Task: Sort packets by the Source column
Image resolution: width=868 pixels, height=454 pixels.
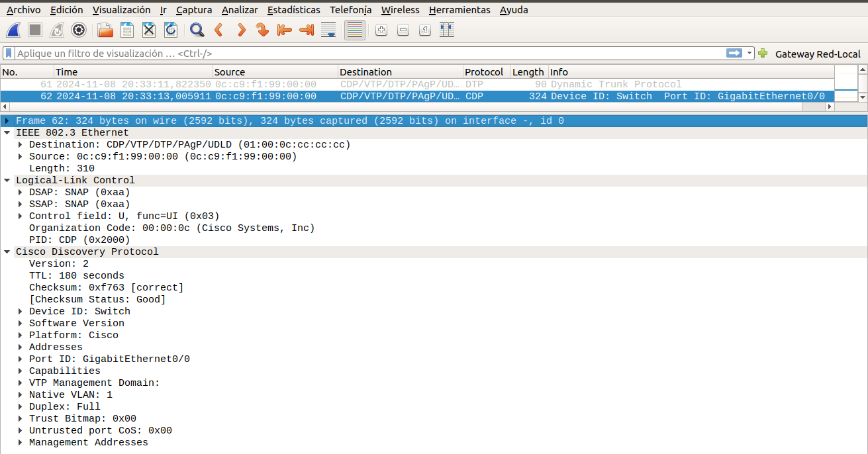Action: coord(275,72)
